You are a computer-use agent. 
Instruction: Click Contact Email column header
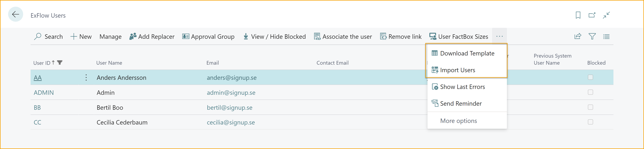click(332, 63)
